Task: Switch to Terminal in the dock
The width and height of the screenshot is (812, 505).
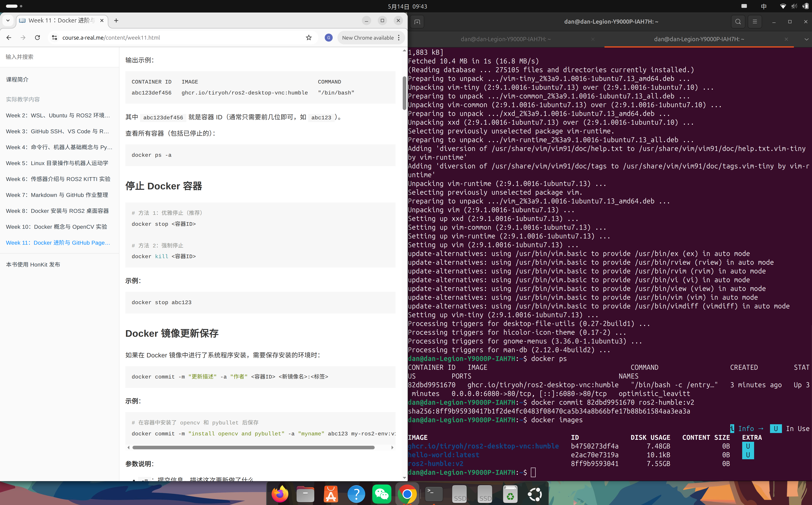Action: click(434, 494)
